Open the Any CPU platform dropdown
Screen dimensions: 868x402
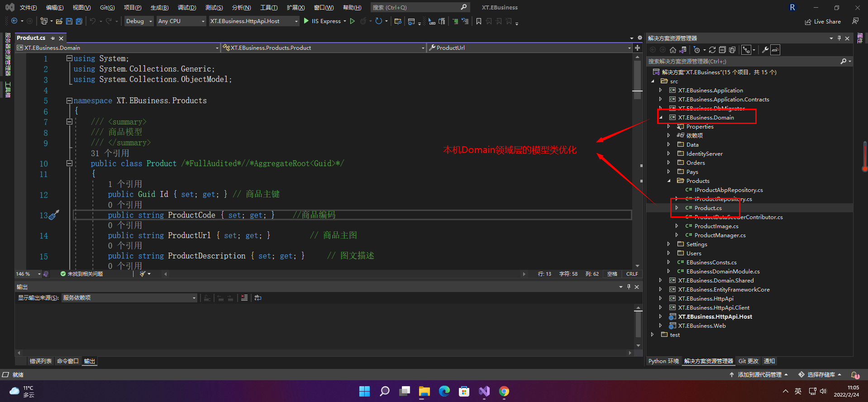(181, 21)
